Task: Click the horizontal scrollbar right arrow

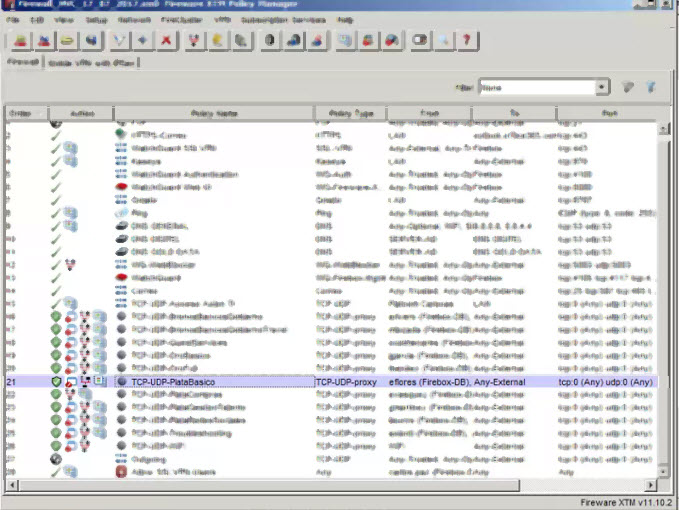Action: pos(650,485)
